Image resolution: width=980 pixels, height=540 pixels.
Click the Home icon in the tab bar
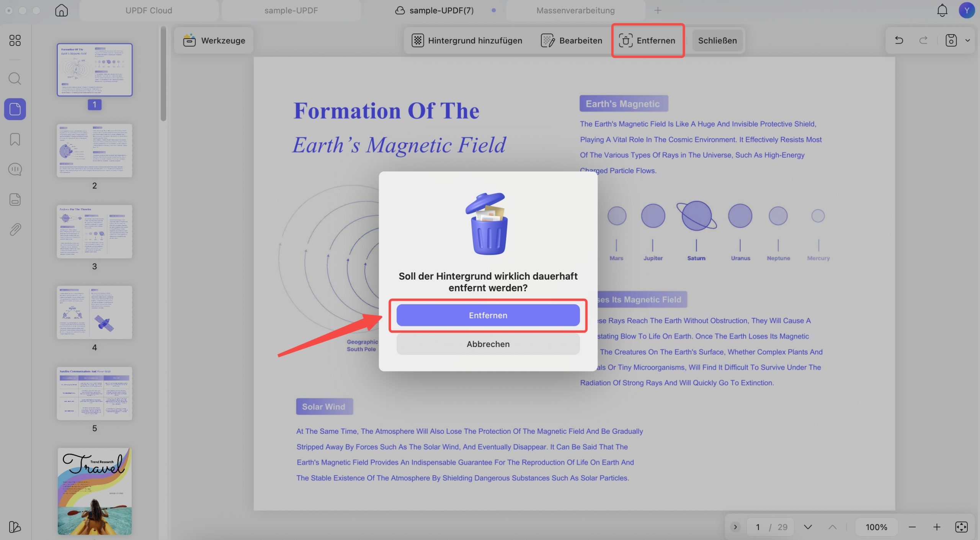coord(61,10)
